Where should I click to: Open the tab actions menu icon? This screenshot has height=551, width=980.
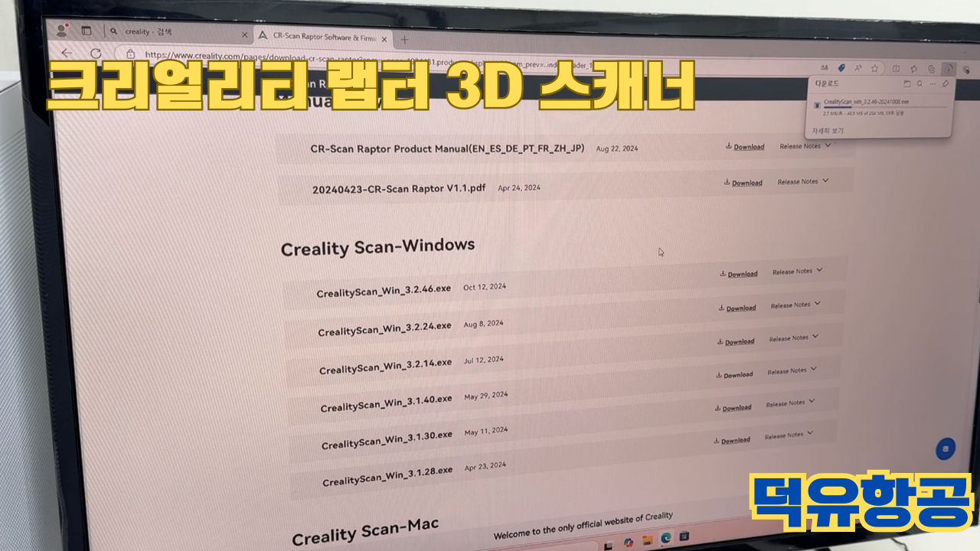click(87, 31)
